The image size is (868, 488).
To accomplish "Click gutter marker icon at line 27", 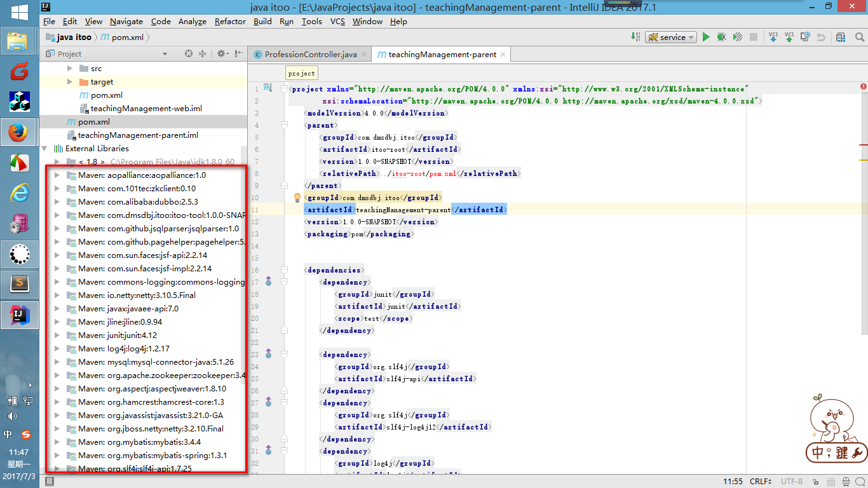I will [268, 402].
